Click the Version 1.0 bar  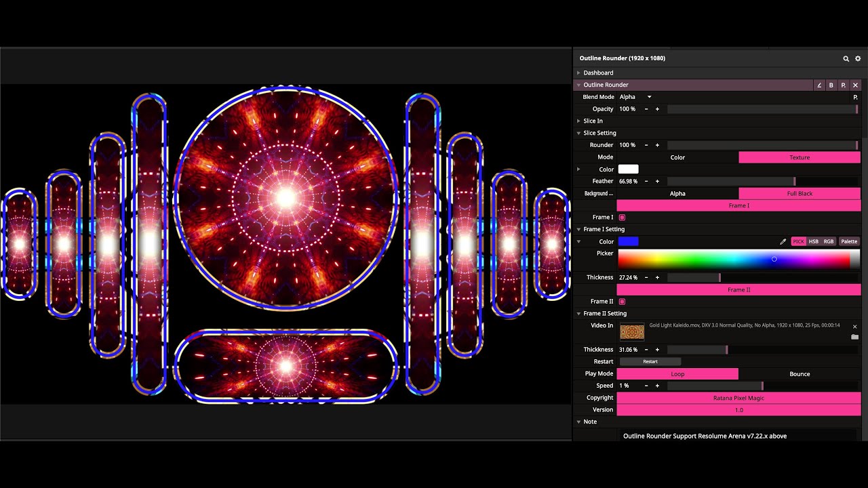click(x=738, y=410)
